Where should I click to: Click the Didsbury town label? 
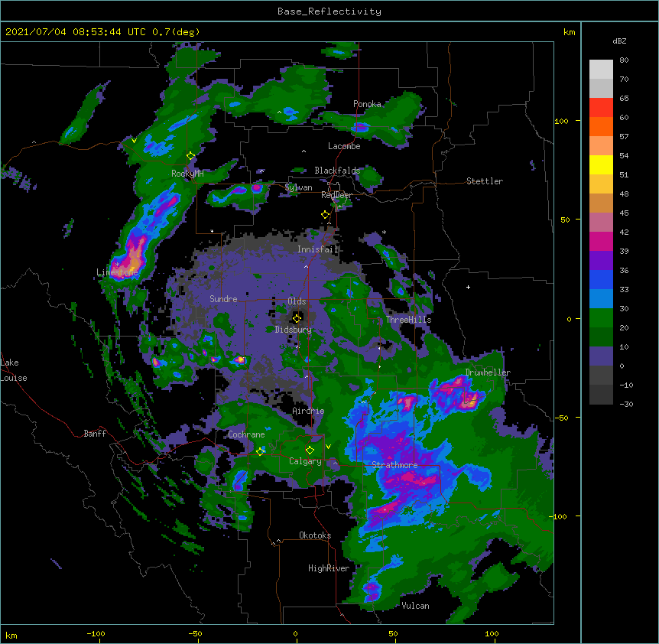tap(293, 330)
